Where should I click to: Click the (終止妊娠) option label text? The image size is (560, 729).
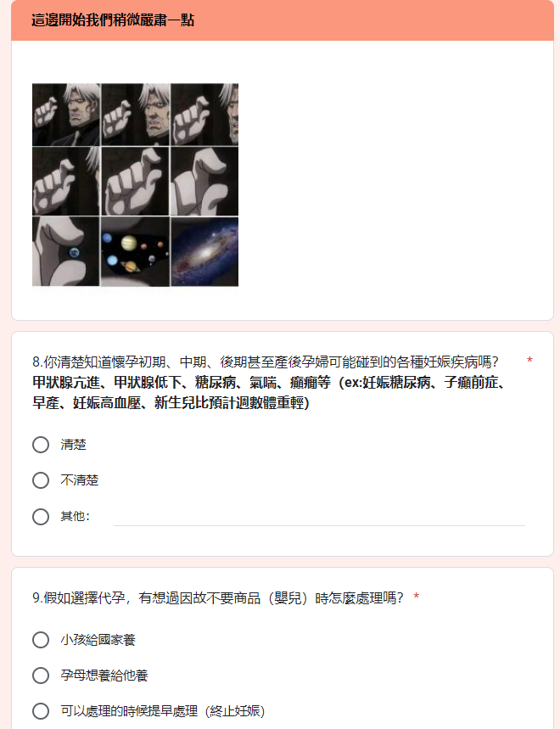[163, 711]
